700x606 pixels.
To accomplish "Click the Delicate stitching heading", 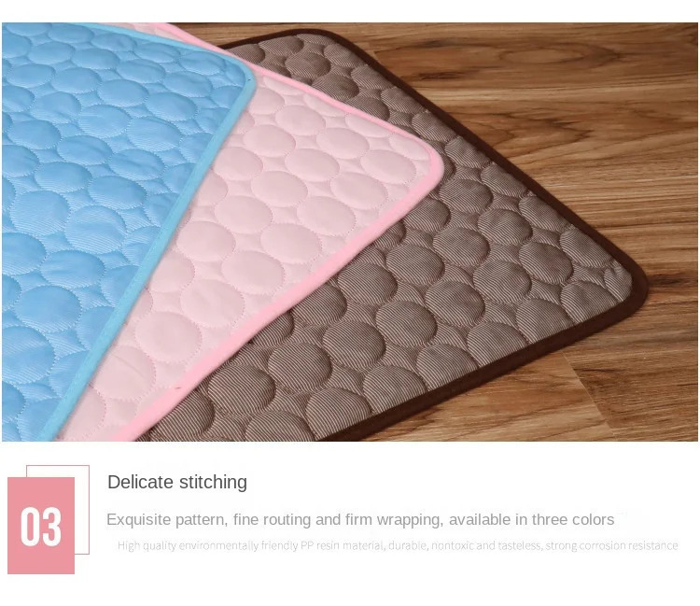I will click(x=177, y=483).
